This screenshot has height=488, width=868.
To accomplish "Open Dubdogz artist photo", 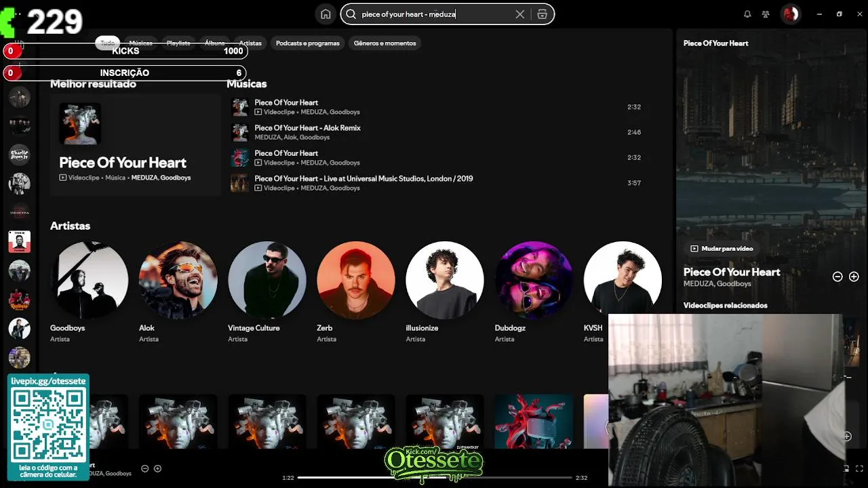I will click(533, 280).
